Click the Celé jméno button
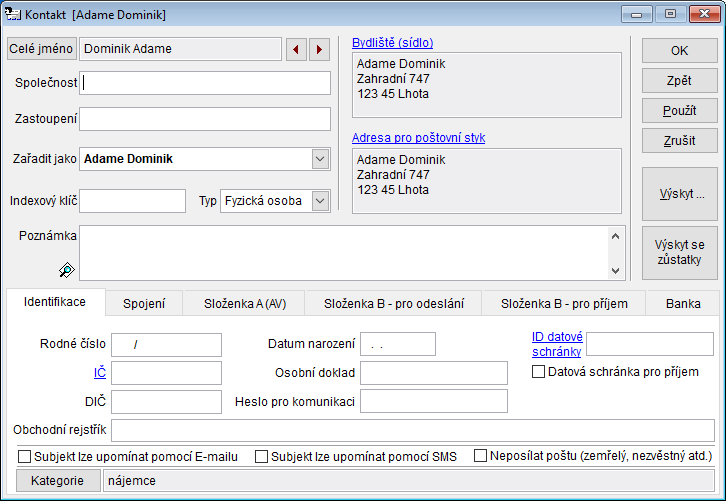Viewport: 726px width, 501px height. [x=42, y=49]
